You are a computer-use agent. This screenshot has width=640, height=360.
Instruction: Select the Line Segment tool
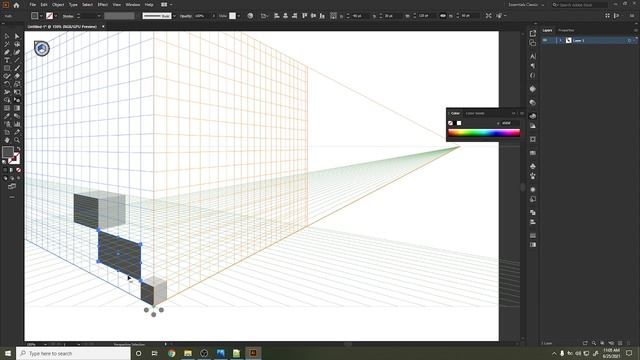tap(17, 60)
